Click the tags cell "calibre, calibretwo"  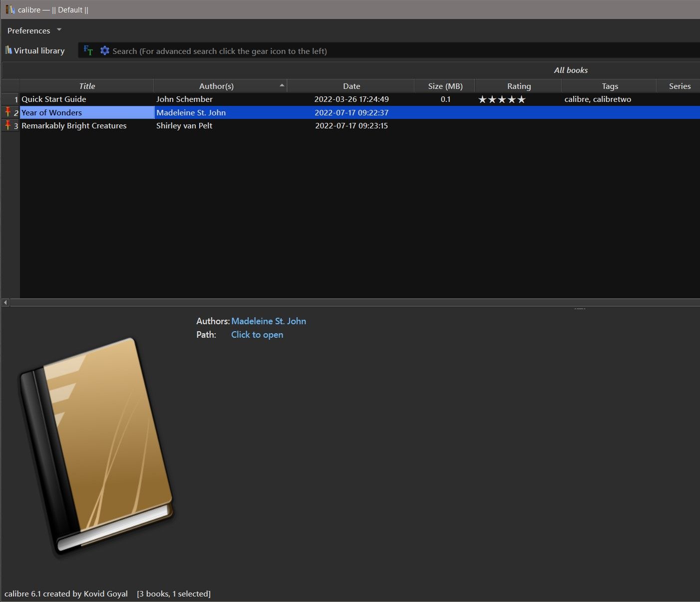(x=609, y=99)
